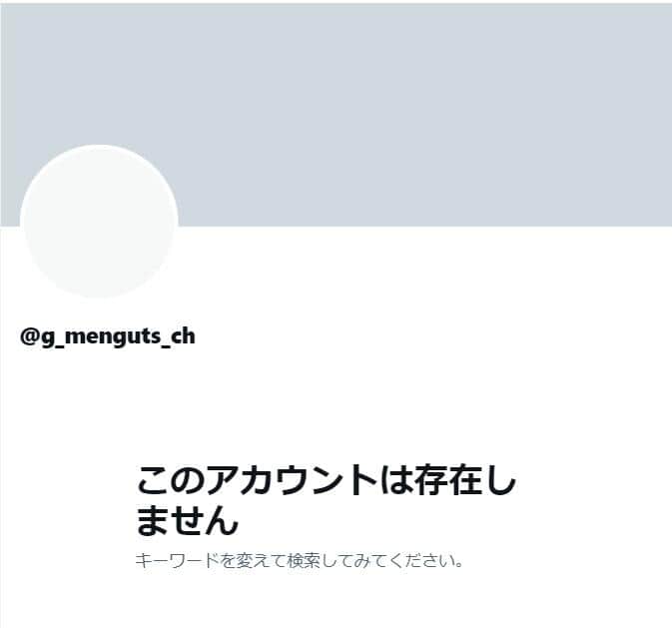Click 存在 in the error heading
The width and height of the screenshot is (672, 628).
pyautogui.click(x=447, y=480)
